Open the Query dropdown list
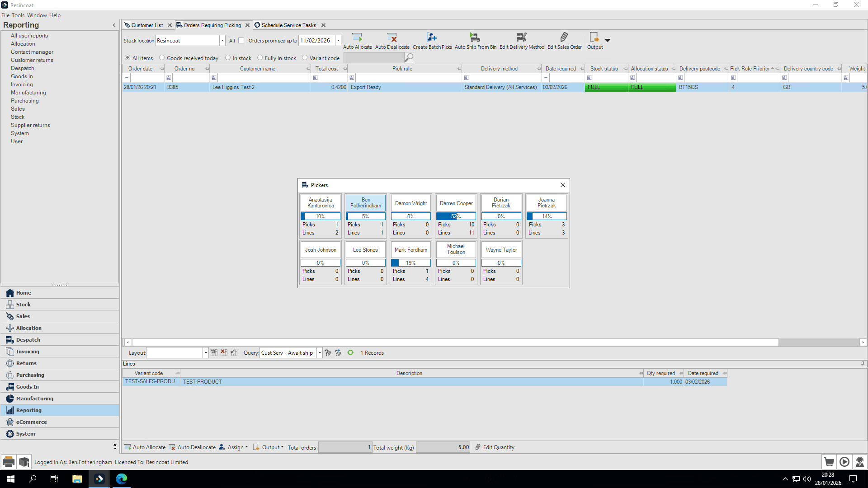 [320, 353]
